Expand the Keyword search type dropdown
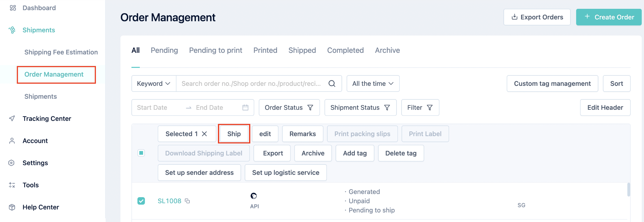Viewport: 644px width, 222px height. point(154,84)
